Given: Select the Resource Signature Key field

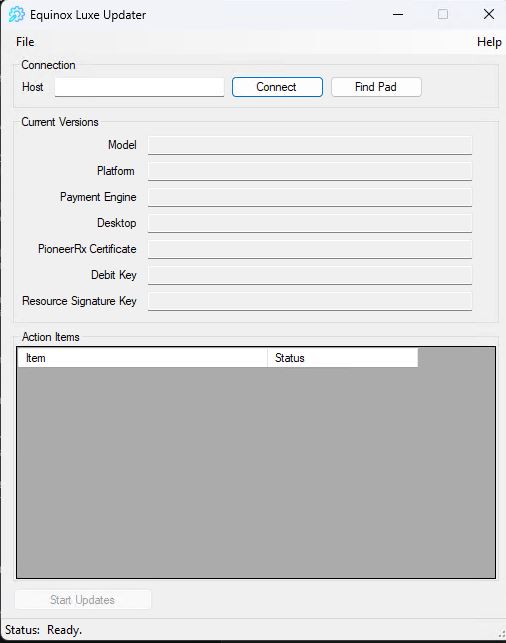Looking at the screenshot, I should 310,301.
